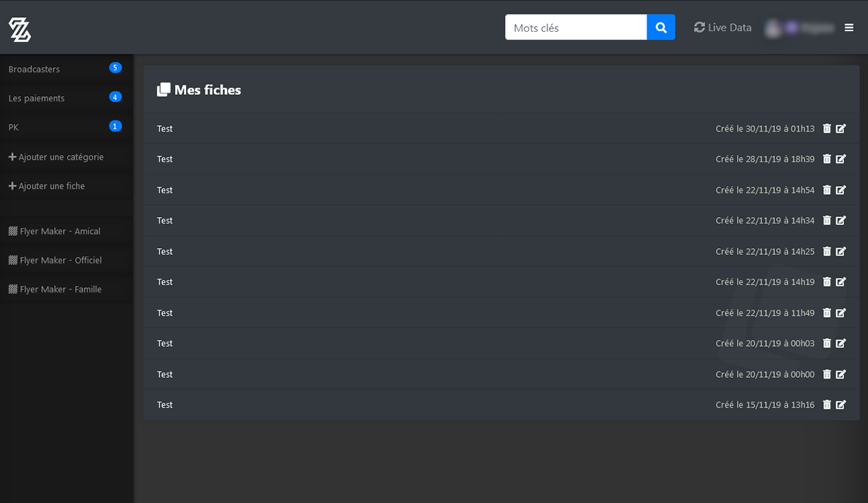Delete the fiche created 22/11/19 à 14h54
This screenshot has width=868, height=503.
(827, 190)
